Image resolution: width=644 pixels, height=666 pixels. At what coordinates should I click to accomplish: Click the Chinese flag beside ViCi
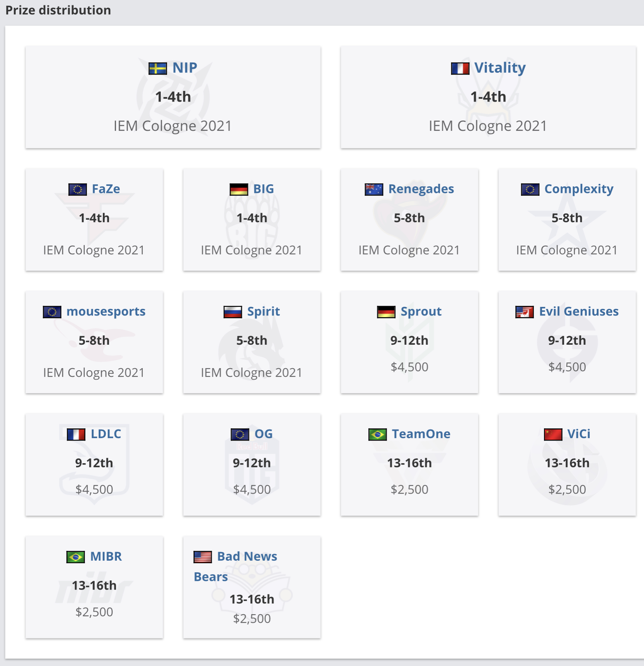(x=553, y=434)
